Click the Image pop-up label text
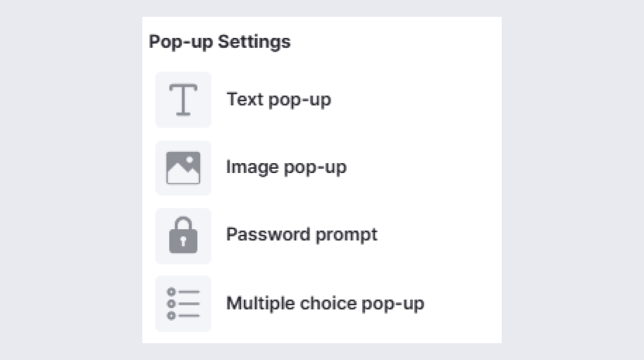644x360 pixels. 286,167
